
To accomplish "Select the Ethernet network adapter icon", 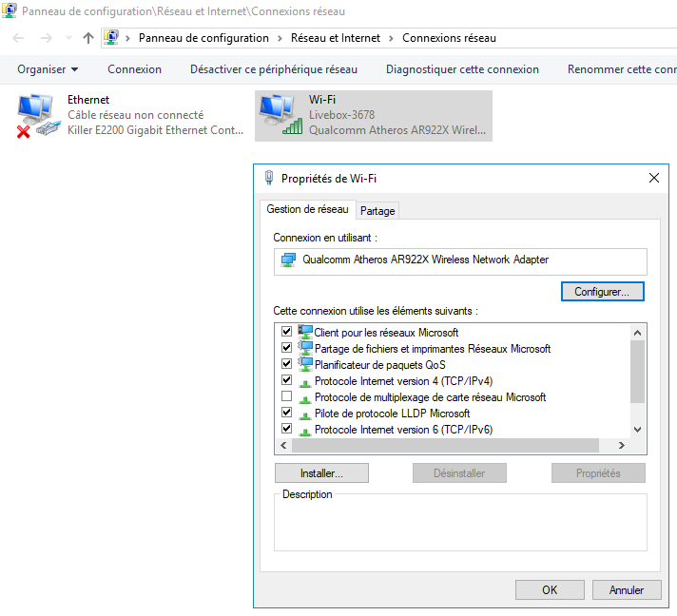I will pos(38,115).
